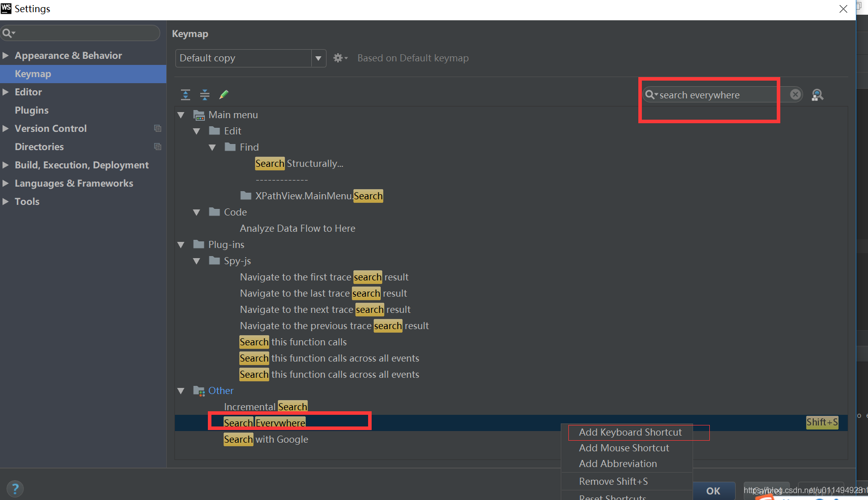This screenshot has height=500, width=868.
Task: Collapse the Main menu tree node
Action: (x=180, y=115)
